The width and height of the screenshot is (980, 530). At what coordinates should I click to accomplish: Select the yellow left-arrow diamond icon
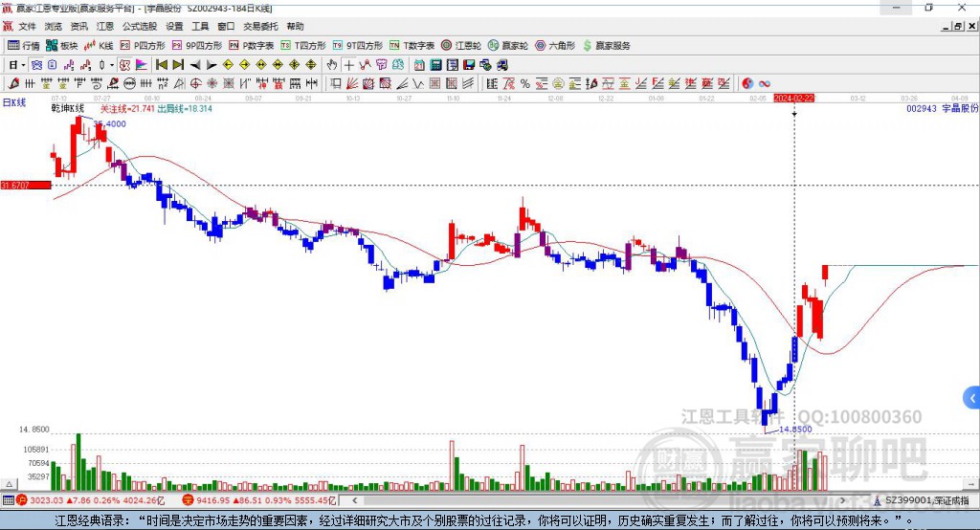(228, 65)
